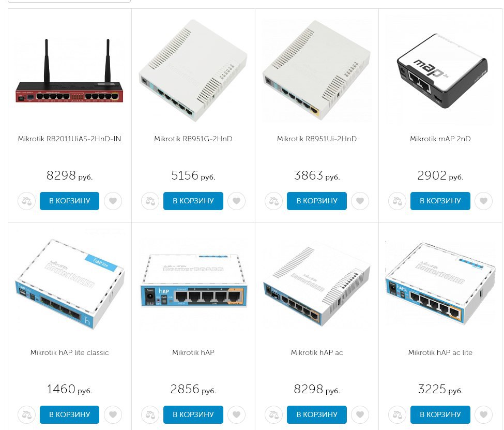This screenshot has height=430, width=504.
Task: Favorite the Mikrotik mAP 2nD with heart
Action: pos(484,201)
